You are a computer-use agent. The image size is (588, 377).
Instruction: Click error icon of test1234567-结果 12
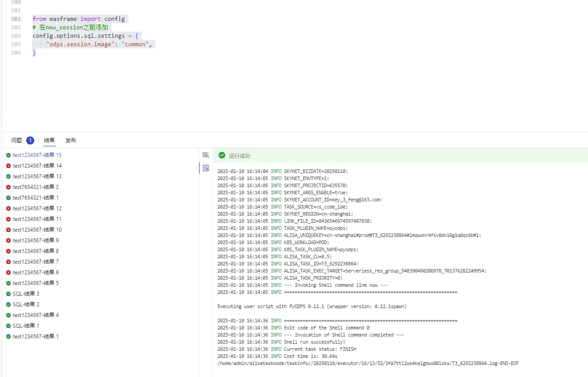[x=8, y=209]
